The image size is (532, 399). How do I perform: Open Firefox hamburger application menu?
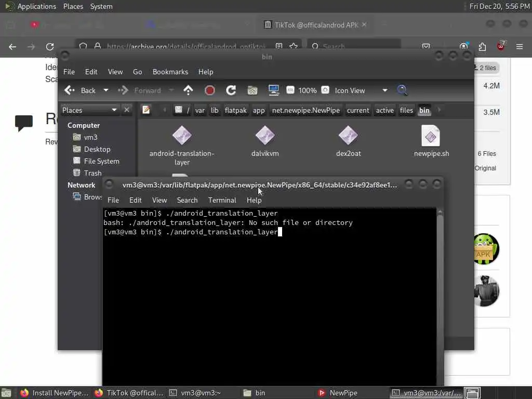[x=520, y=46]
